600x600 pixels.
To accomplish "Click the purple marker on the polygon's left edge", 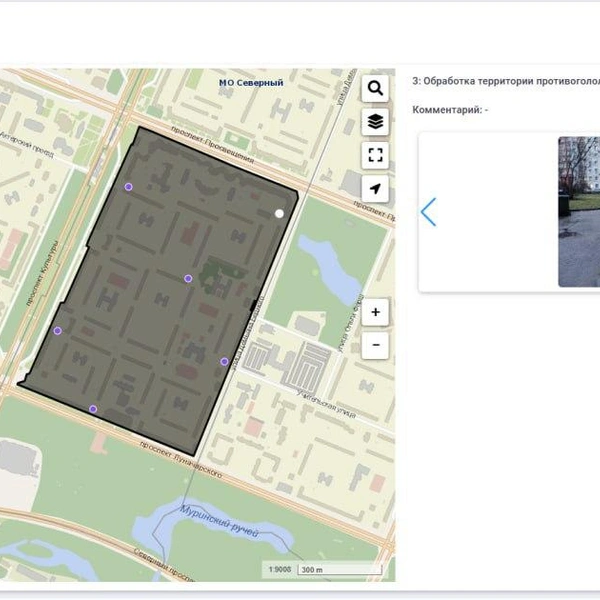I will (57, 331).
